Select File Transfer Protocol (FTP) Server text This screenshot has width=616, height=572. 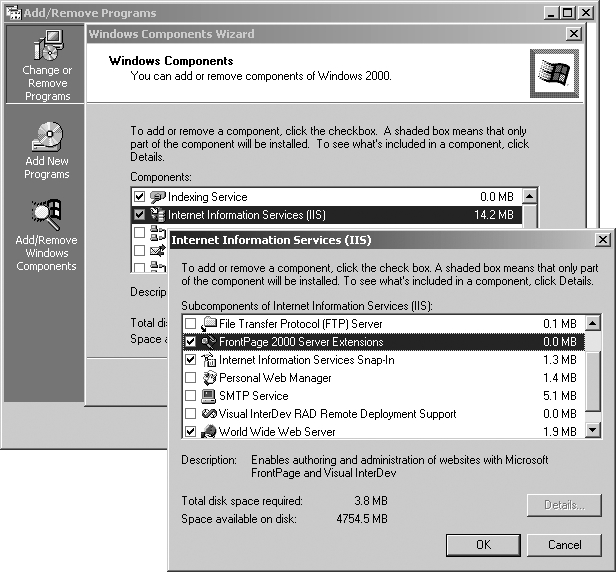[x=301, y=324]
